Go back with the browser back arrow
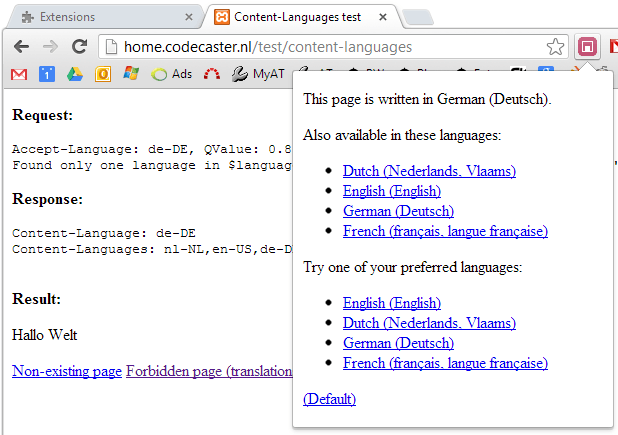 click(x=21, y=47)
